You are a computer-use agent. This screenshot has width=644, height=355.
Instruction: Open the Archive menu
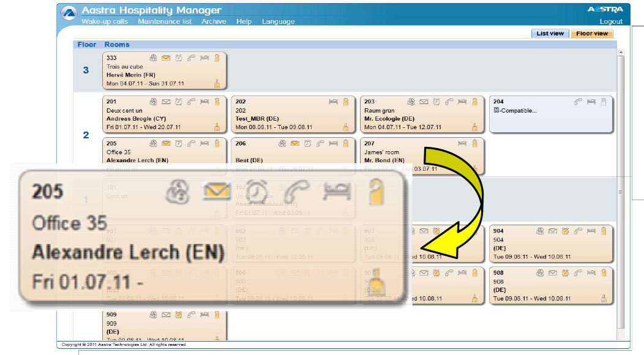tap(214, 21)
